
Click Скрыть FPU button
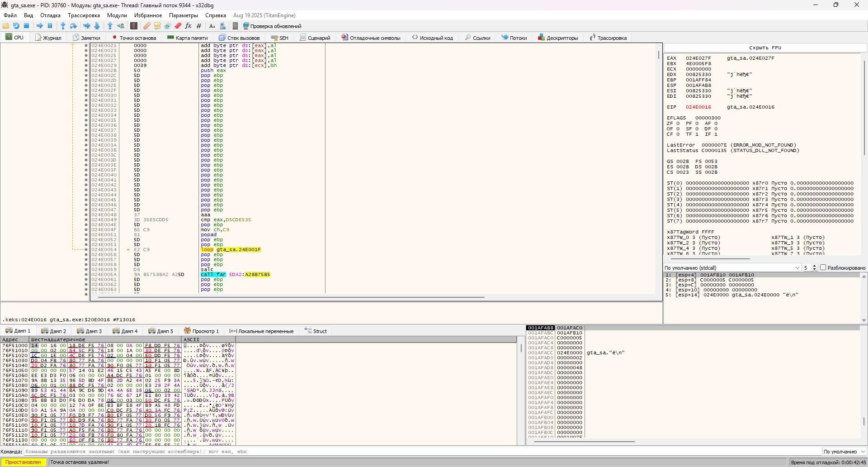765,48
